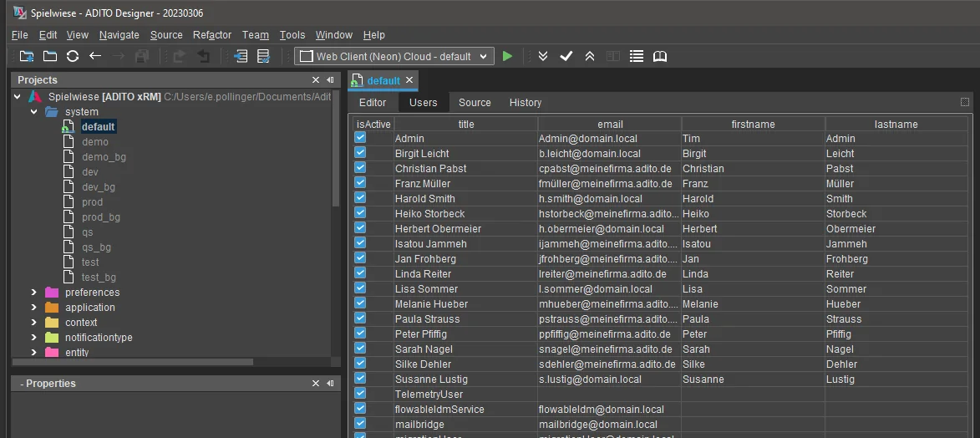Switch to the History tab
Image resolution: width=980 pixels, height=438 pixels.
pos(525,103)
